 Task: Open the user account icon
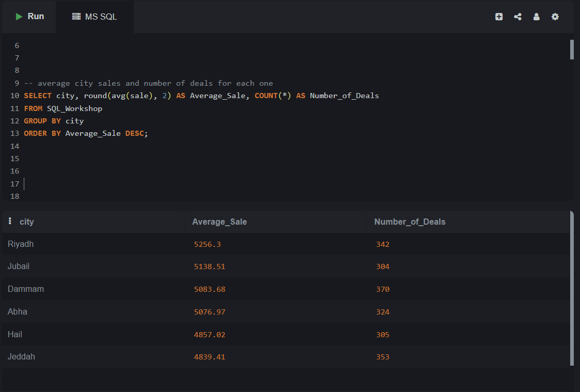click(x=536, y=17)
